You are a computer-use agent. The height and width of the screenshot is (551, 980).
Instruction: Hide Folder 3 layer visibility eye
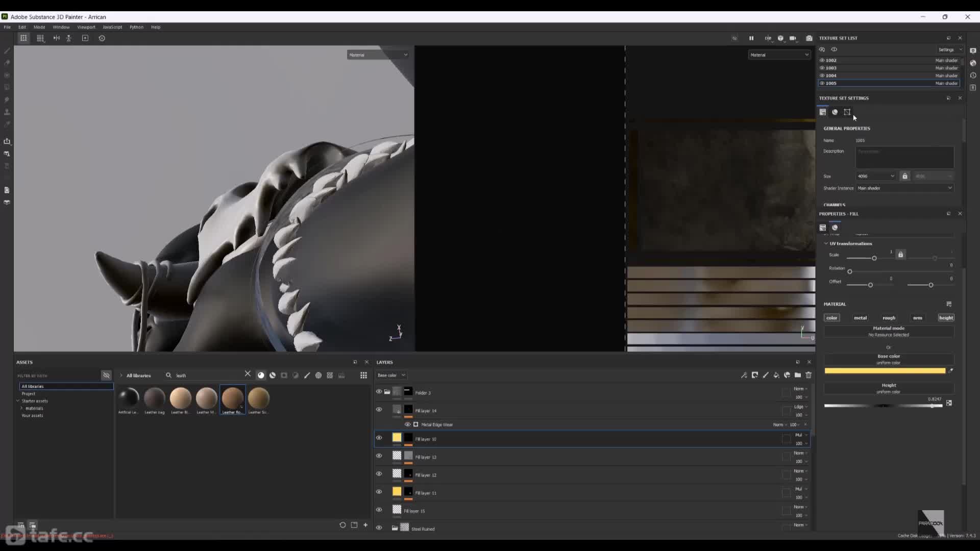point(379,392)
